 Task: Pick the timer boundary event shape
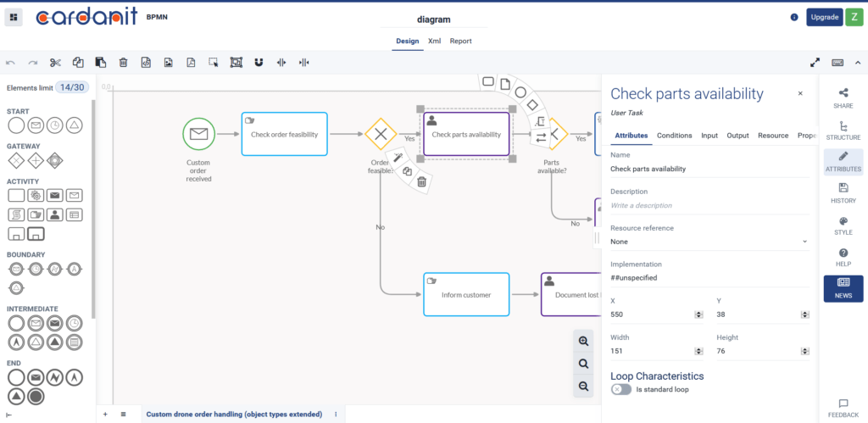36,269
